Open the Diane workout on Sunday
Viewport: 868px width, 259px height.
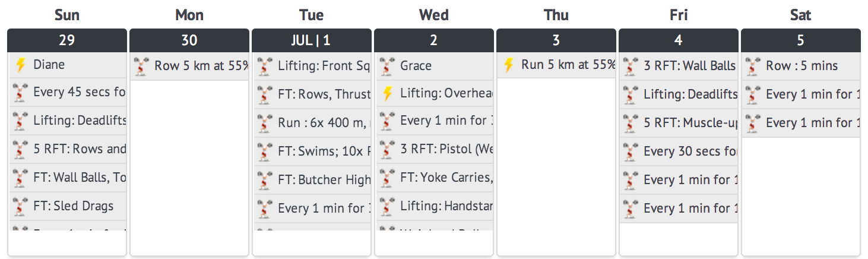point(49,65)
